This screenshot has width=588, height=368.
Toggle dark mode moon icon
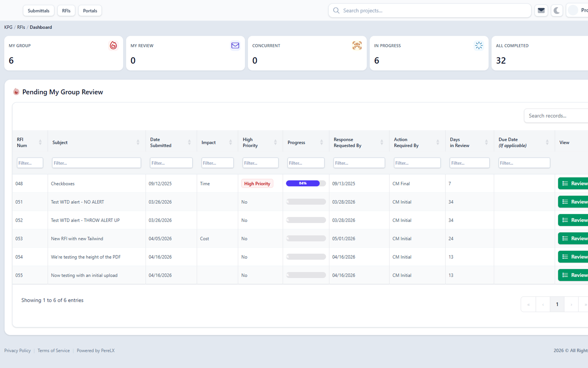tap(557, 10)
